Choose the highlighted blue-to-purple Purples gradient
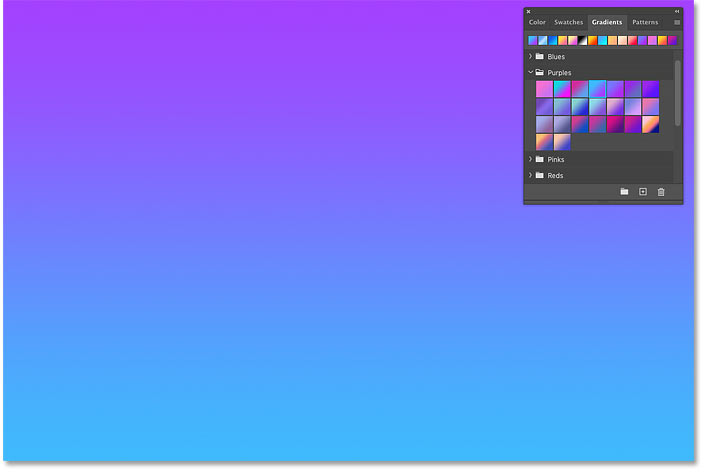 point(597,89)
